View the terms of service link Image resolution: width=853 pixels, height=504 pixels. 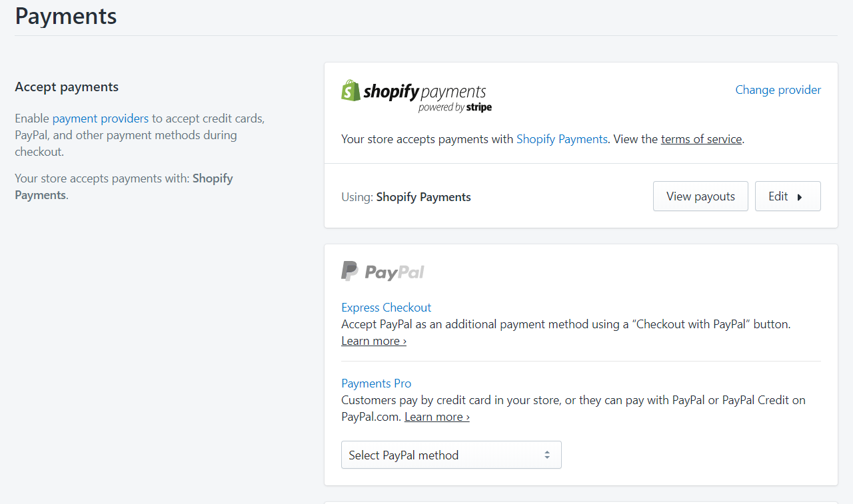(x=701, y=139)
